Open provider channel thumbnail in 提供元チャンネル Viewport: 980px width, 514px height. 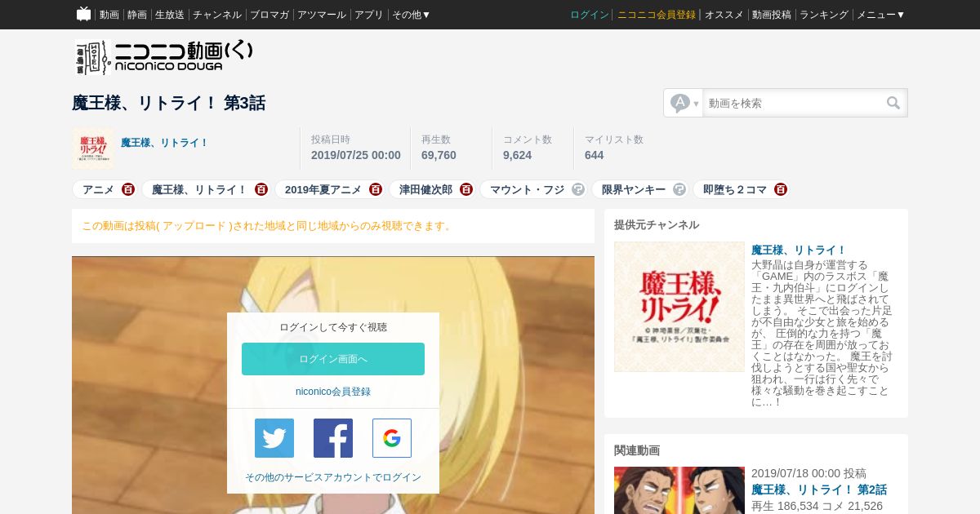click(679, 307)
